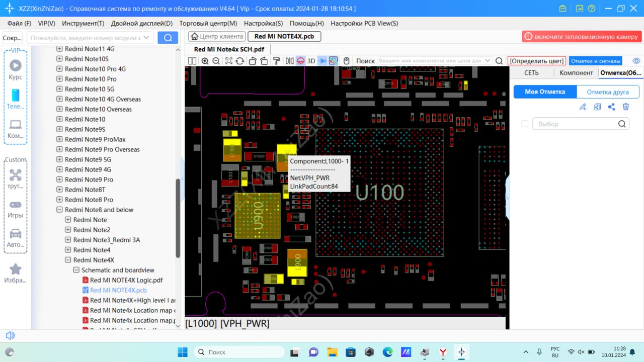
Task: Open the Инструмент(T) menu
Action: (x=83, y=23)
